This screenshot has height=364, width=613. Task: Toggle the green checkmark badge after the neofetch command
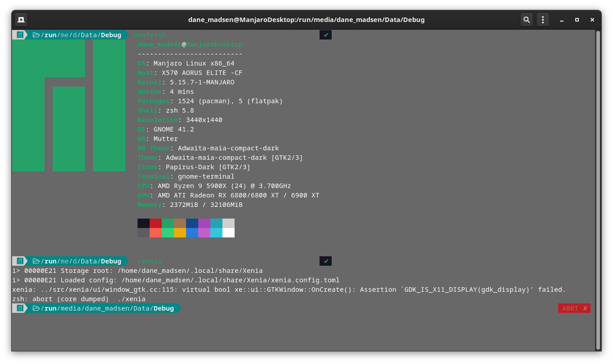point(325,35)
